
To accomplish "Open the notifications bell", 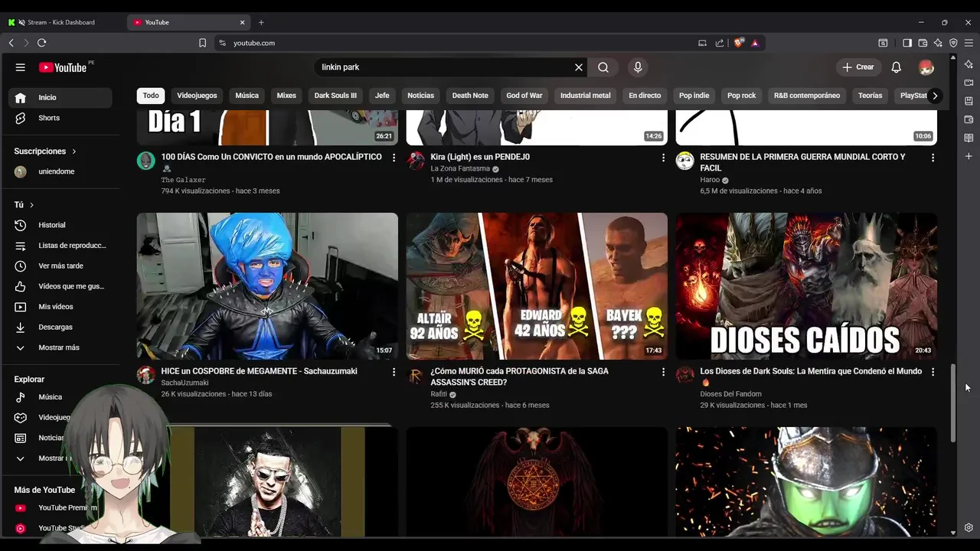I will (896, 67).
